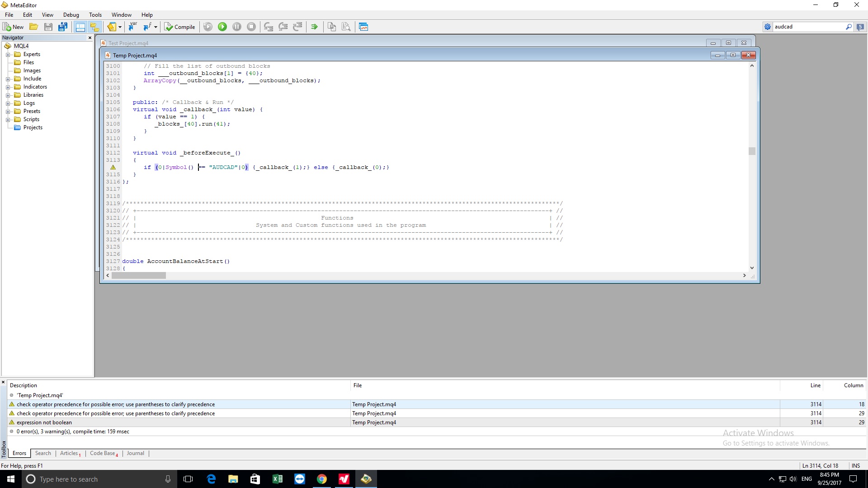Open the terminal chart icon in the toolbar
The image size is (868, 488).
[363, 27]
